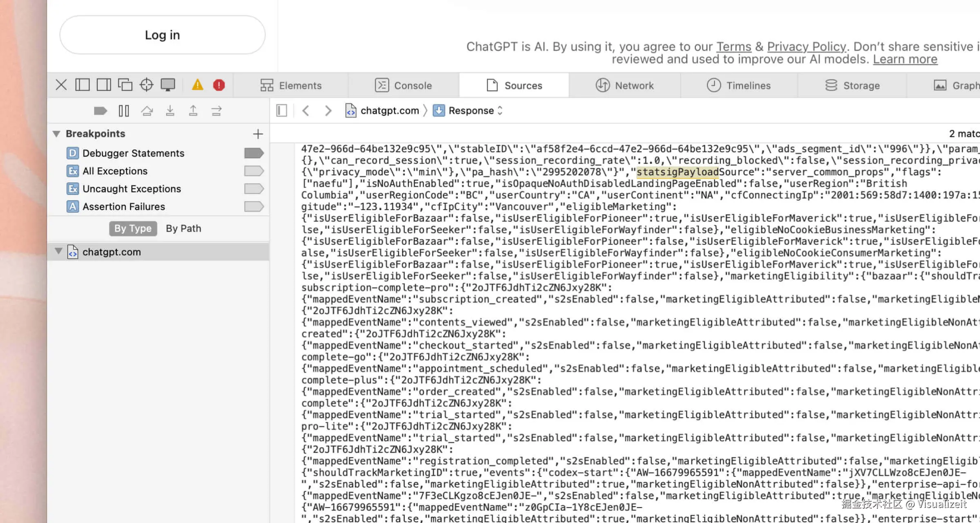
Task: Open the Network tab
Action: [x=625, y=85]
